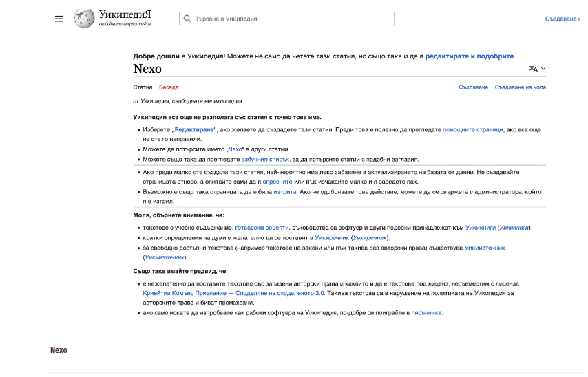The image size is (588, 377).
Task: Click the top-right Създаване link
Action: click(x=562, y=19)
